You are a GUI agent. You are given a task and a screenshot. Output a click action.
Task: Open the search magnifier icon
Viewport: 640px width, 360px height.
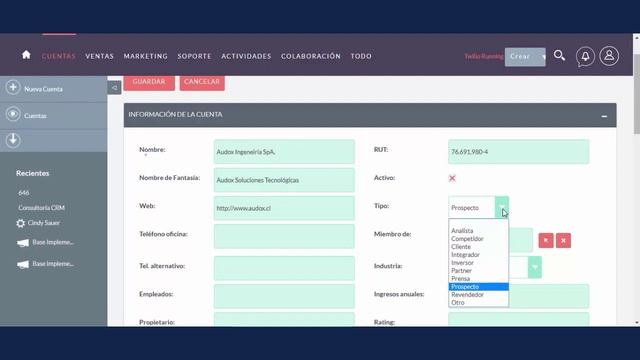(559, 56)
